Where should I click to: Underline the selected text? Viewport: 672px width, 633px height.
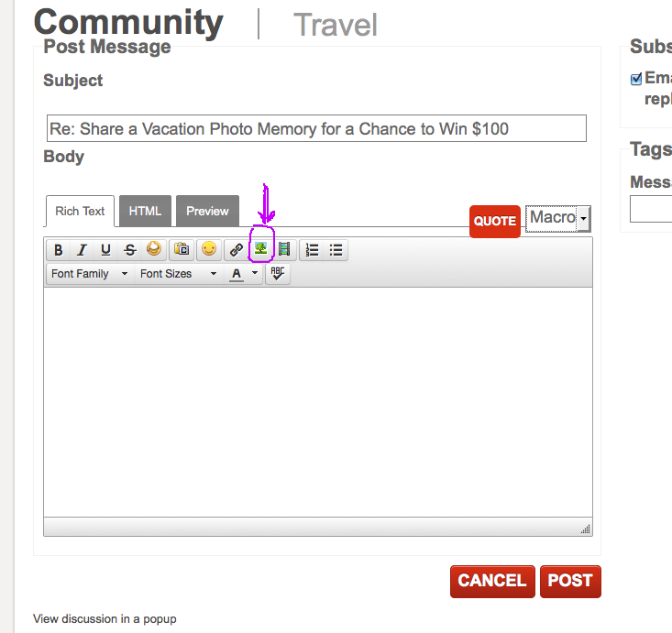point(105,249)
